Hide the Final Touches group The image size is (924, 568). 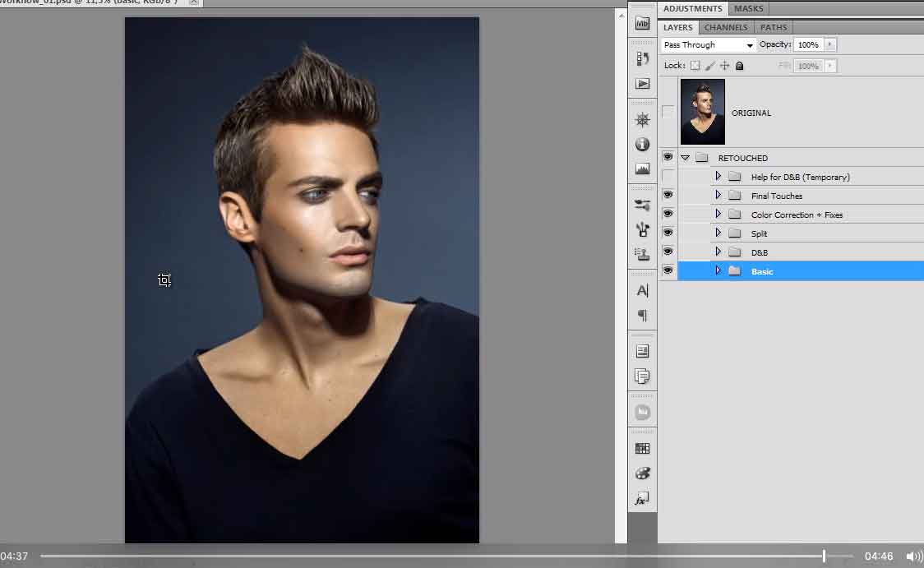click(668, 195)
